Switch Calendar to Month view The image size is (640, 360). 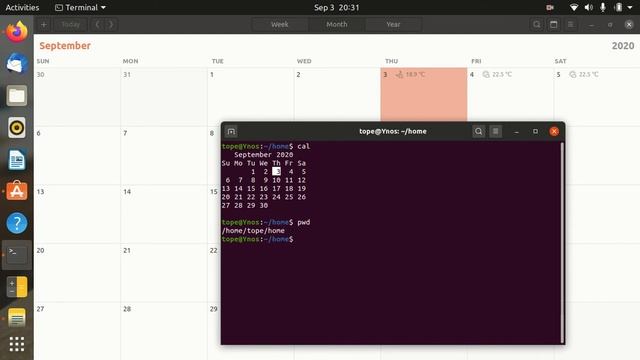(x=337, y=24)
